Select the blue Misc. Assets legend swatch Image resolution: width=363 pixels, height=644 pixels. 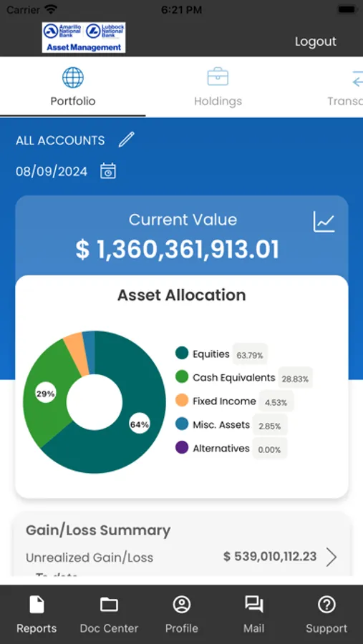coord(182,424)
